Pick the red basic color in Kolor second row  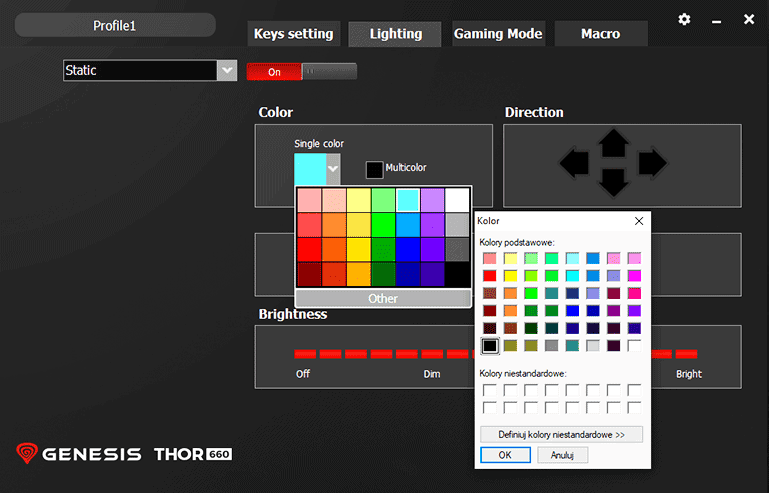[x=489, y=276]
